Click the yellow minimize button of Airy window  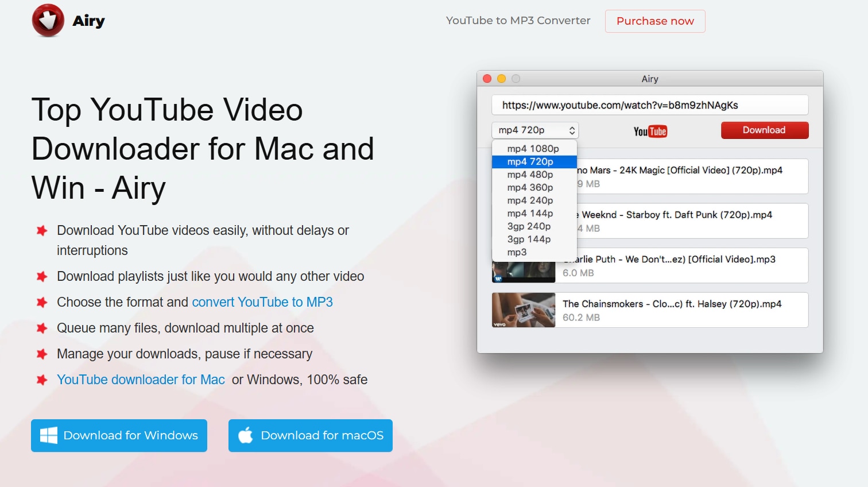click(x=501, y=79)
